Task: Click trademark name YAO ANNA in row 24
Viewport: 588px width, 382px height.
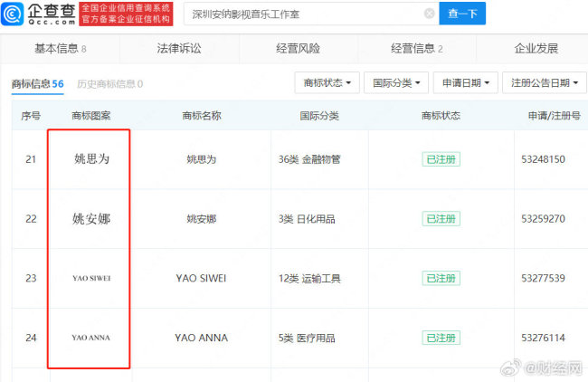Action: (201, 338)
